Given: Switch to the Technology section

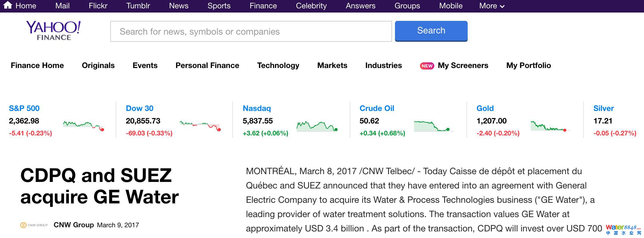Looking at the screenshot, I should click(x=278, y=66).
